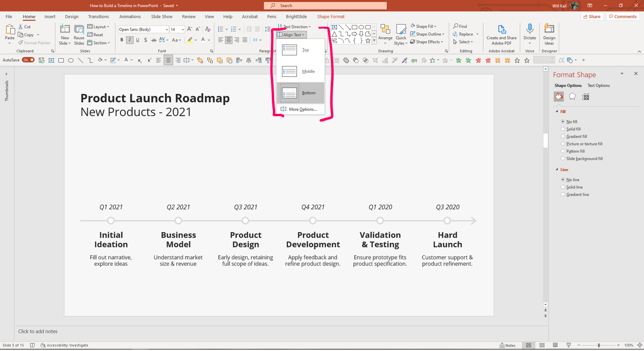The height and width of the screenshot is (351, 644).
Task: Click the Share button
Action: (x=592, y=17)
